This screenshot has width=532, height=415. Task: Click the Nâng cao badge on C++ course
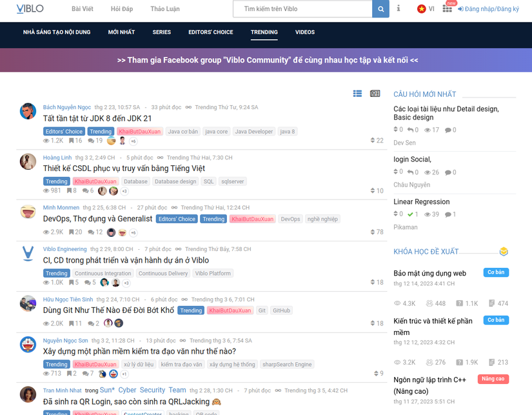pos(493,379)
